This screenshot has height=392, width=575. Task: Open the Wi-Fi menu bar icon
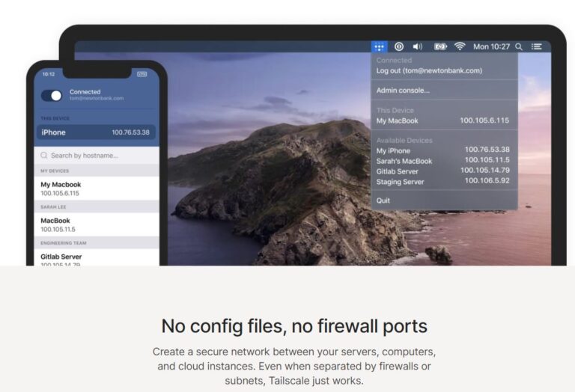coord(460,46)
